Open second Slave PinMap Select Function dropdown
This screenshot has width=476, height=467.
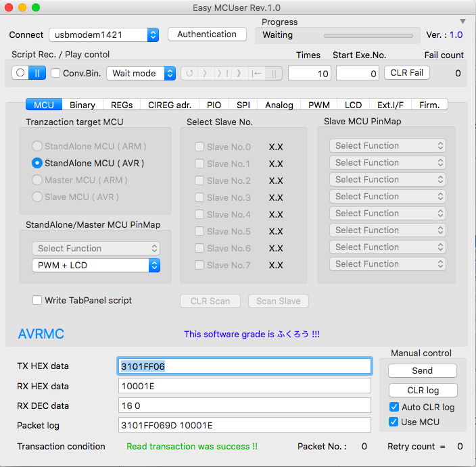pos(387,163)
